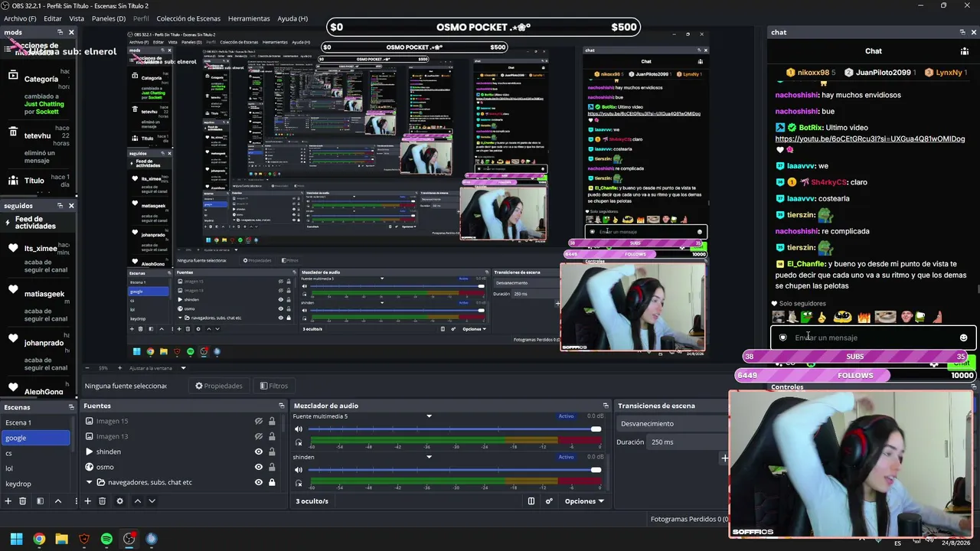Open File Explorer from the taskbar
This screenshot has height=551, width=980.
(x=61, y=539)
